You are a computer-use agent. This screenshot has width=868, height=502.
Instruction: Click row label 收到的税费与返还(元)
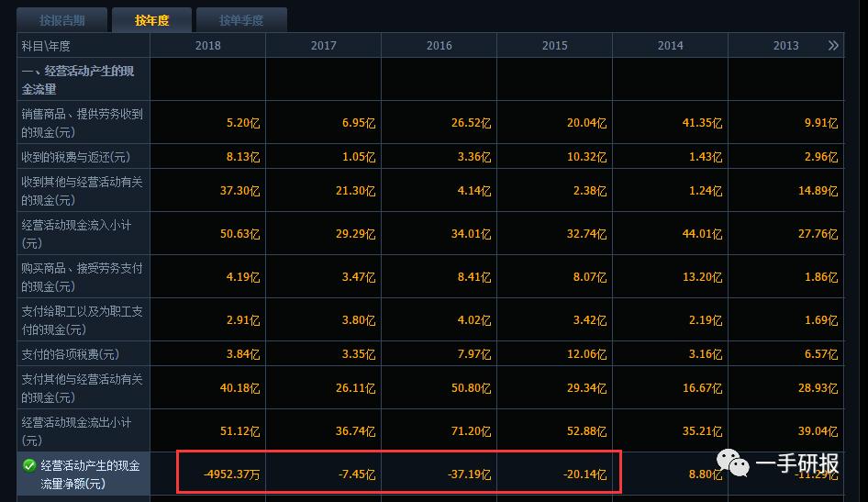(83, 157)
